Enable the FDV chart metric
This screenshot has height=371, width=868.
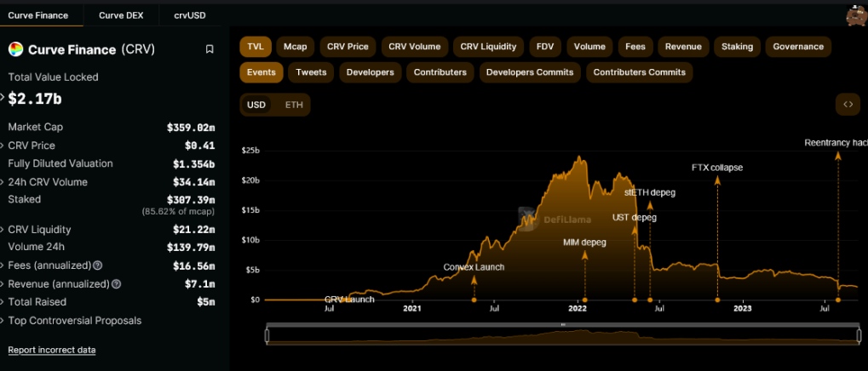tap(545, 47)
